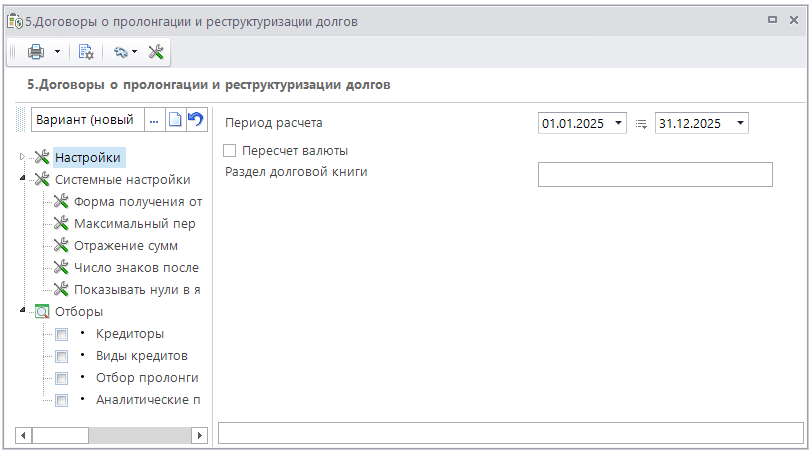Click the Раздел долговой книги input field

(655, 175)
